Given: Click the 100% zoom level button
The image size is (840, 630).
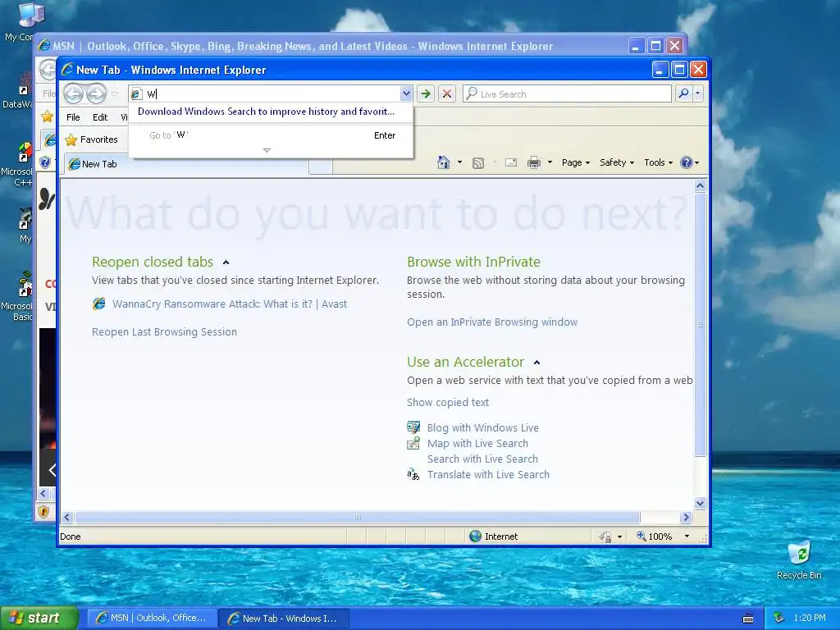Looking at the screenshot, I should click(654, 536).
